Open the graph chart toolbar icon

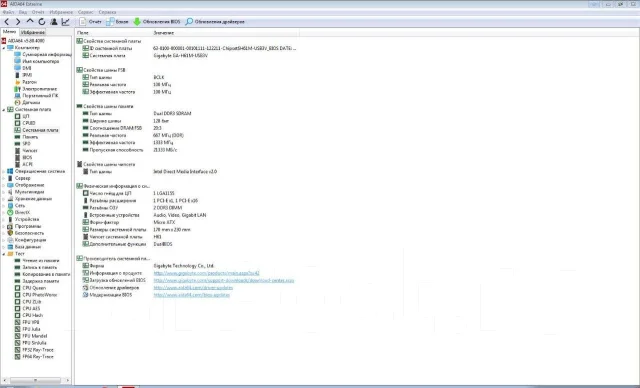tap(65, 22)
